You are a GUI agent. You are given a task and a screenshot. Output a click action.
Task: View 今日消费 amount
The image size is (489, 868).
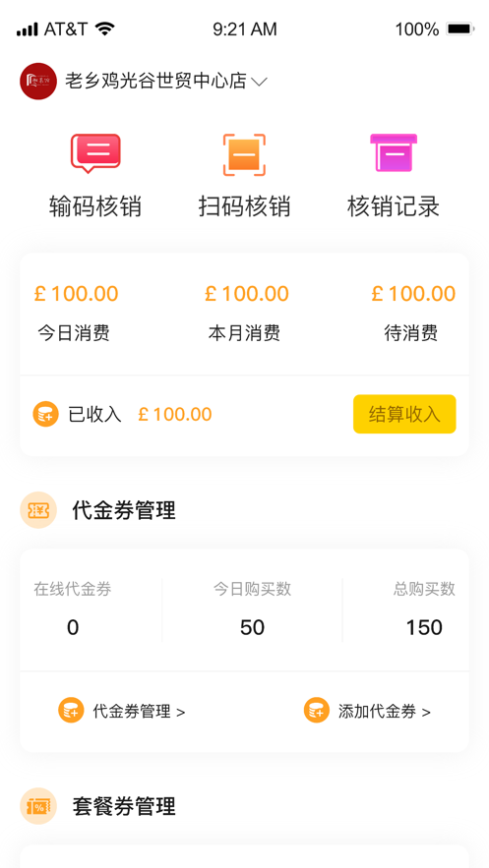pyautogui.click(x=76, y=293)
